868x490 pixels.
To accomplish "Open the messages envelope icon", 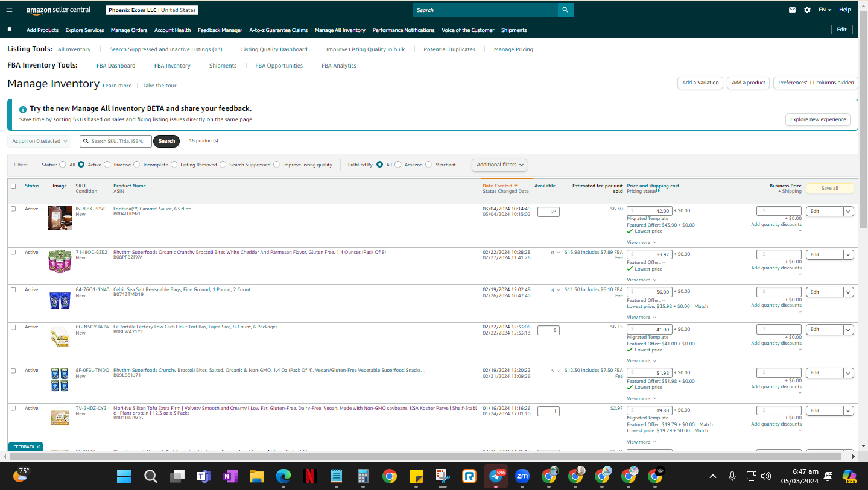I will 792,10.
